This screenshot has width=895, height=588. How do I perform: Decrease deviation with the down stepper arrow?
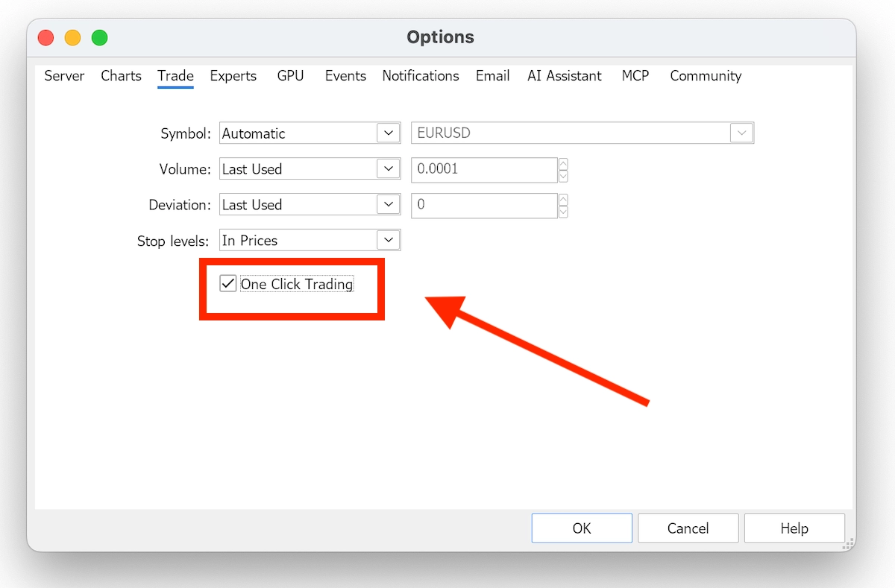pos(563,211)
